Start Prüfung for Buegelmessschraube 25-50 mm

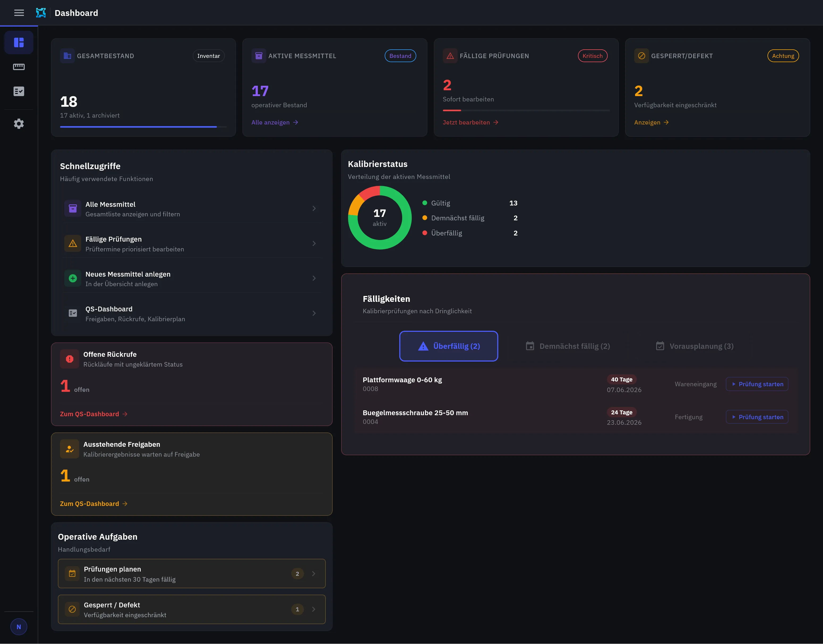(x=757, y=417)
